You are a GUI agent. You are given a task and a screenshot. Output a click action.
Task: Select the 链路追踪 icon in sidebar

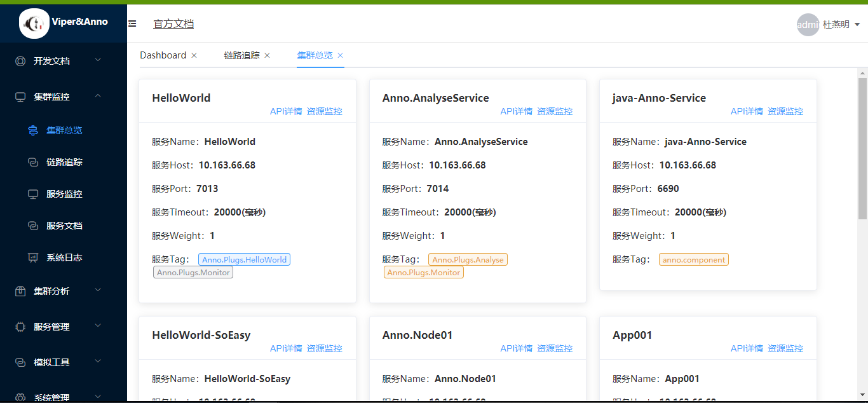[33, 162]
